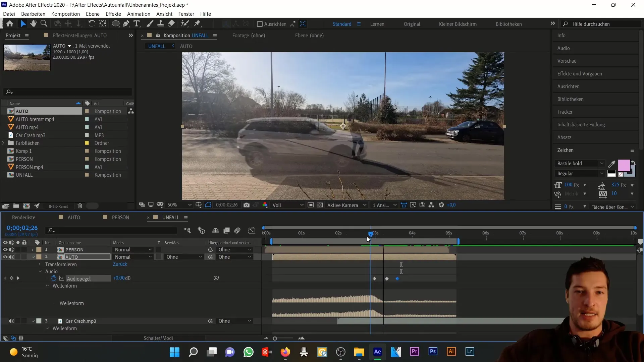The width and height of the screenshot is (644, 362).
Task: Open the Regular font style dropdown
Action: pyautogui.click(x=580, y=174)
